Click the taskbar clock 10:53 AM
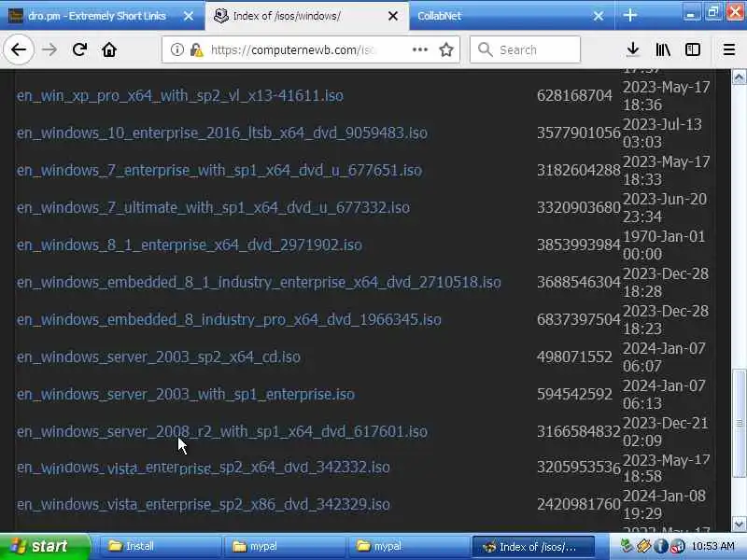Viewport: 747px width, 560px height. (x=713, y=546)
